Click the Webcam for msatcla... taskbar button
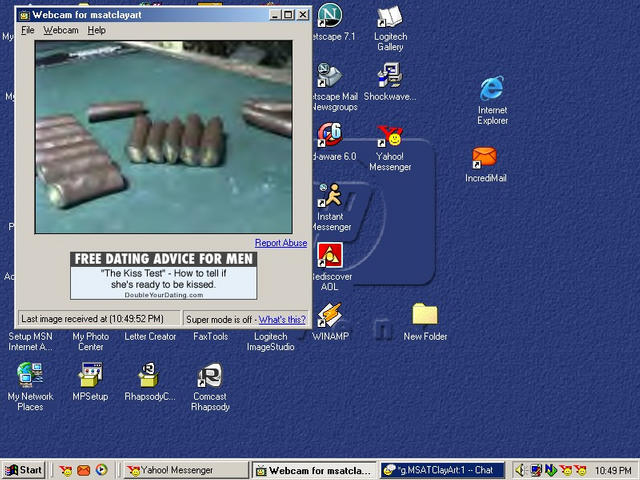The image size is (640, 480). point(314,470)
